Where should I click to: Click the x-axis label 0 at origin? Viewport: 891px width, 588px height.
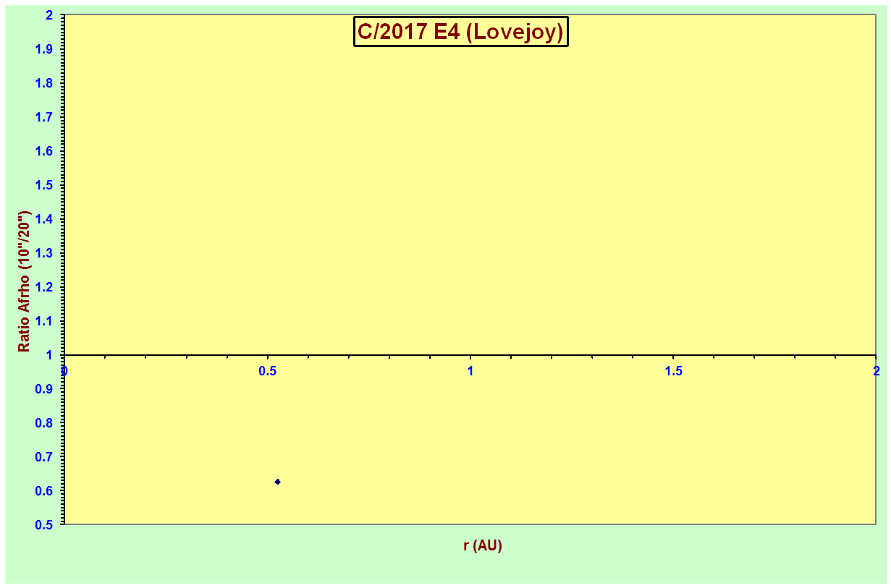coord(65,371)
